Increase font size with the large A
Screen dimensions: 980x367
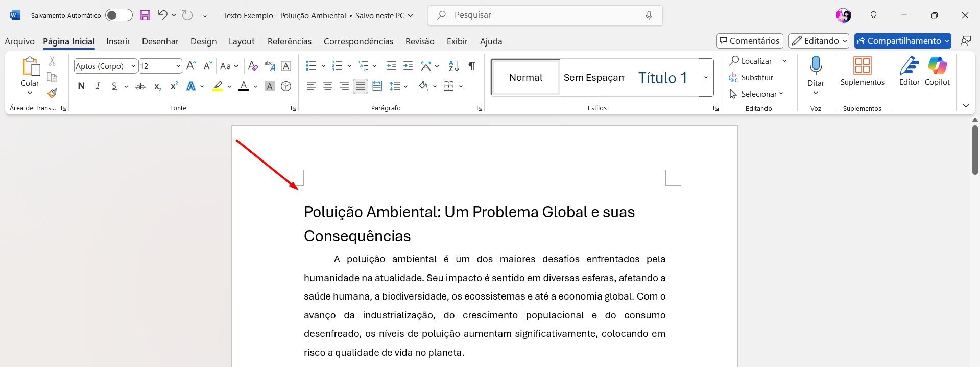pyautogui.click(x=191, y=65)
